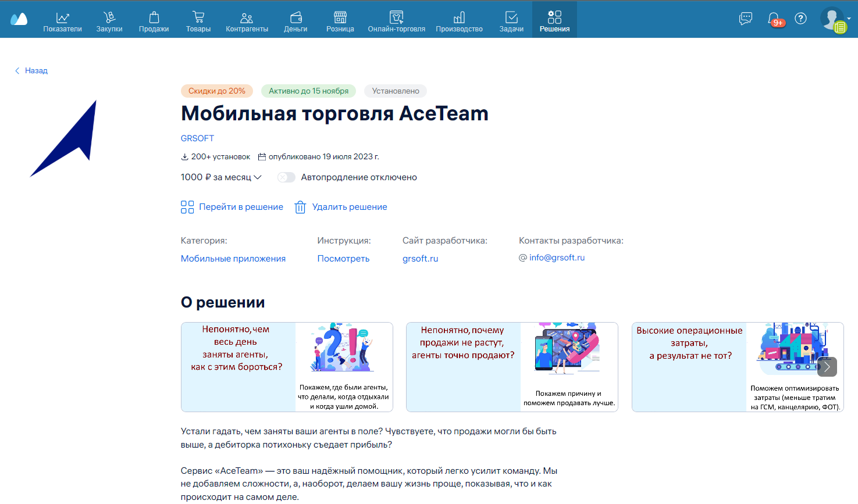Click the Установлено status badge
The height and width of the screenshot is (504, 858).
[x=396, y=91]
